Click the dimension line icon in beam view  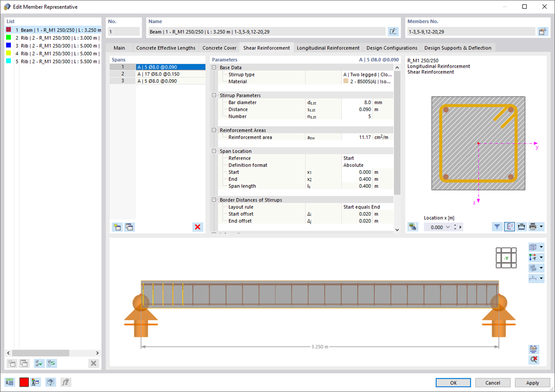pos(533,278)
